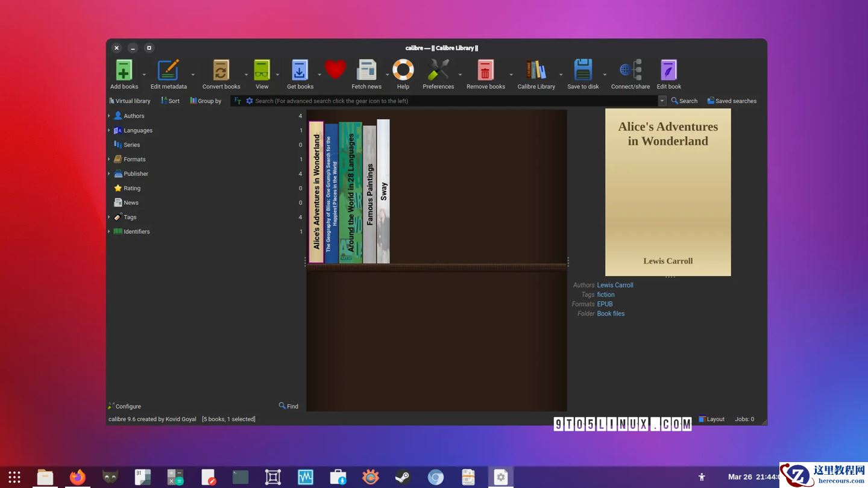
Task: Click the Save to disk icon
Action: pos(583,70)
